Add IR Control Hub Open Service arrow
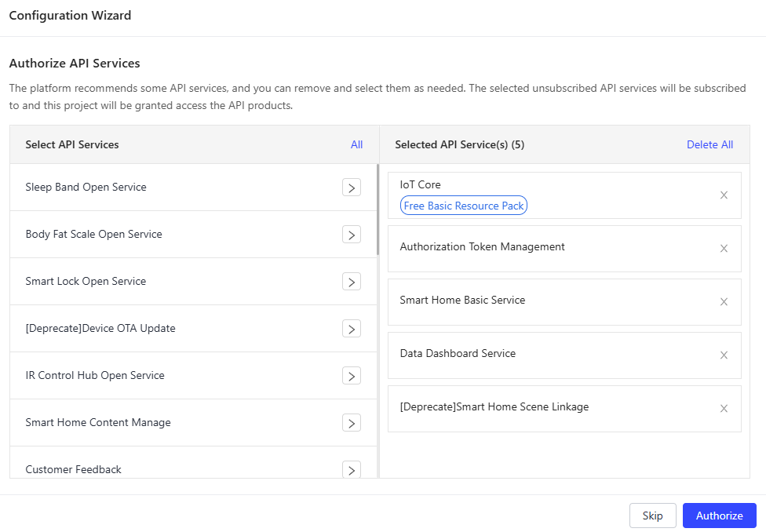Screen dimensions: 766x532 click(352, 376)
